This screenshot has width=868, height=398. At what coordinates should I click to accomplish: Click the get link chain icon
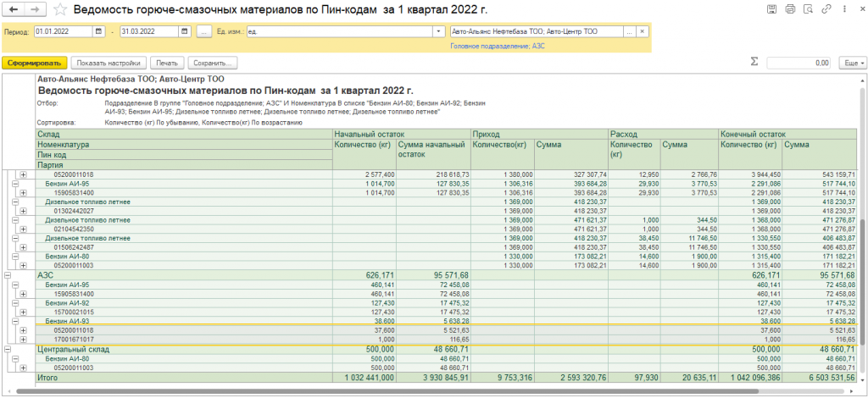pos(826,10)
